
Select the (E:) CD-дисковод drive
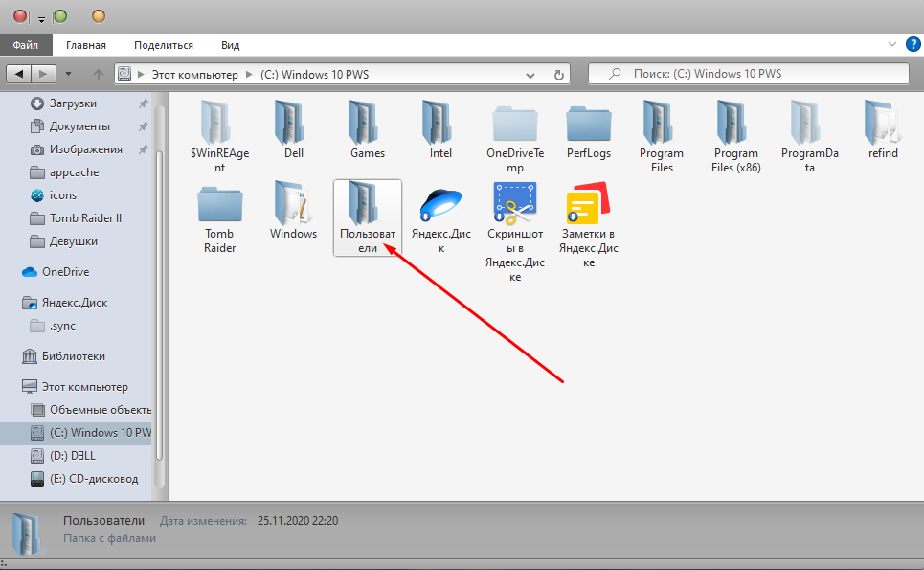click(x=94, y=479)
